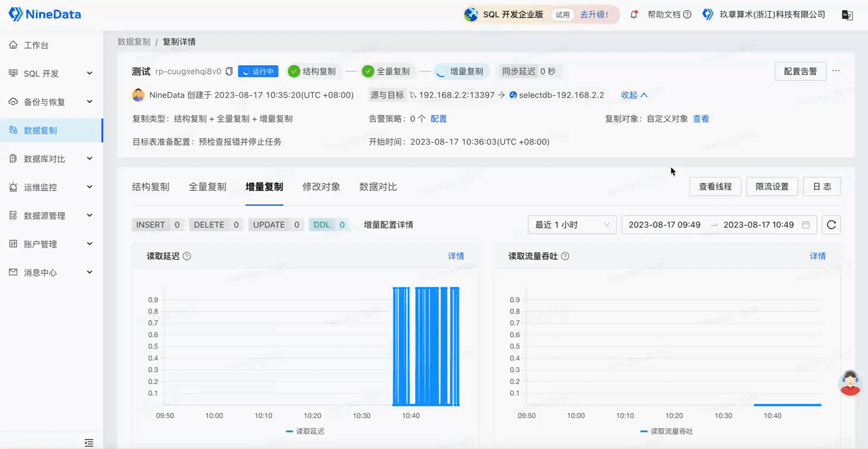Click the end date 2023-08-17 10:49 field

(758, 225)
